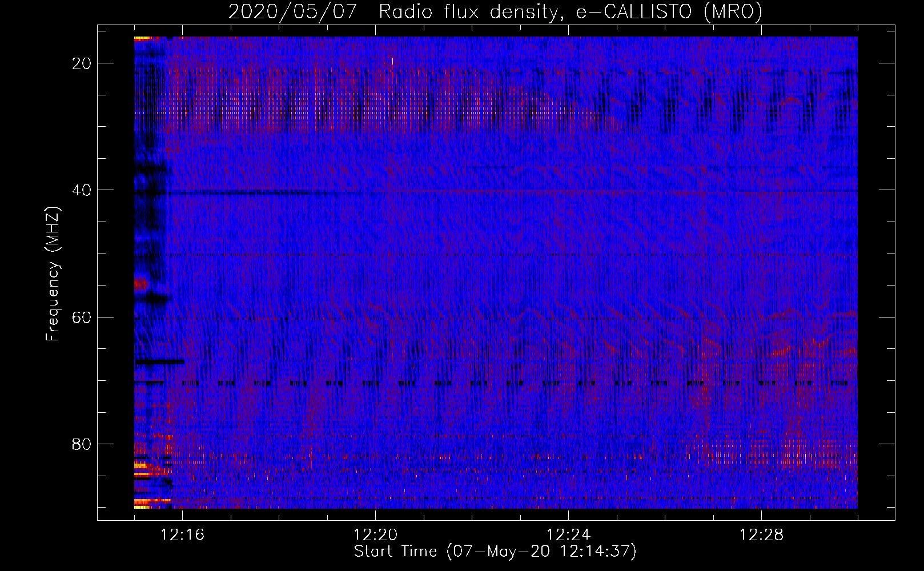Click the 20 MHz frequency tick label
Image resolution: width=924 pixels, height=571 pixels.
coord(82,63)
